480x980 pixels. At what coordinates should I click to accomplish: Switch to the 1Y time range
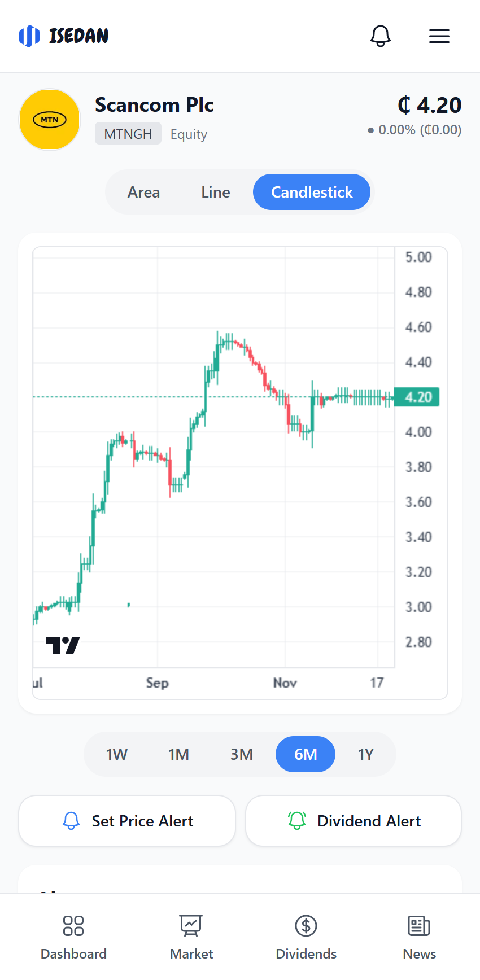pos(366,754)
